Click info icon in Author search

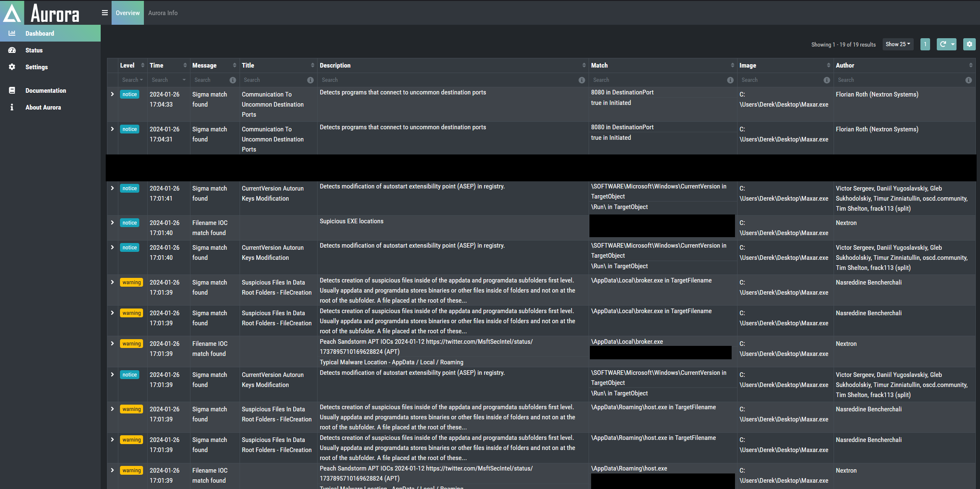(968, 80)
